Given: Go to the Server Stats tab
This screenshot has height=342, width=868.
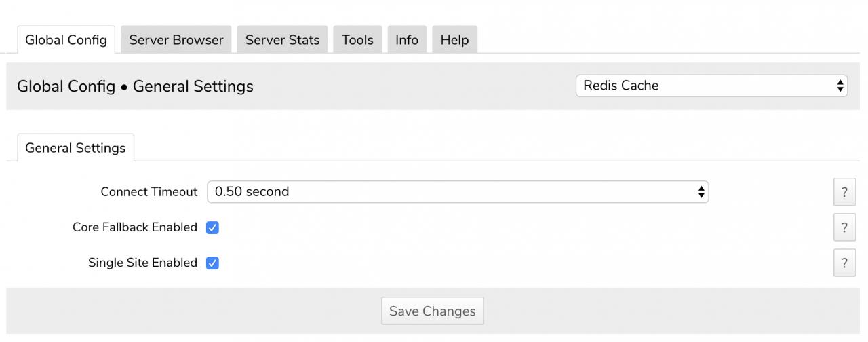Looking at the screenshot, I should click(282, 40).
